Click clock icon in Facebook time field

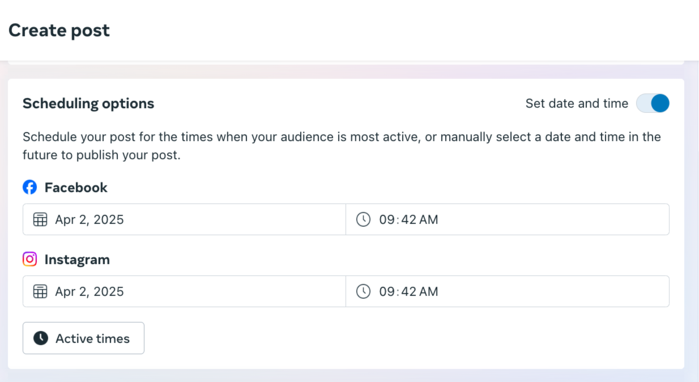pos(363,219)
